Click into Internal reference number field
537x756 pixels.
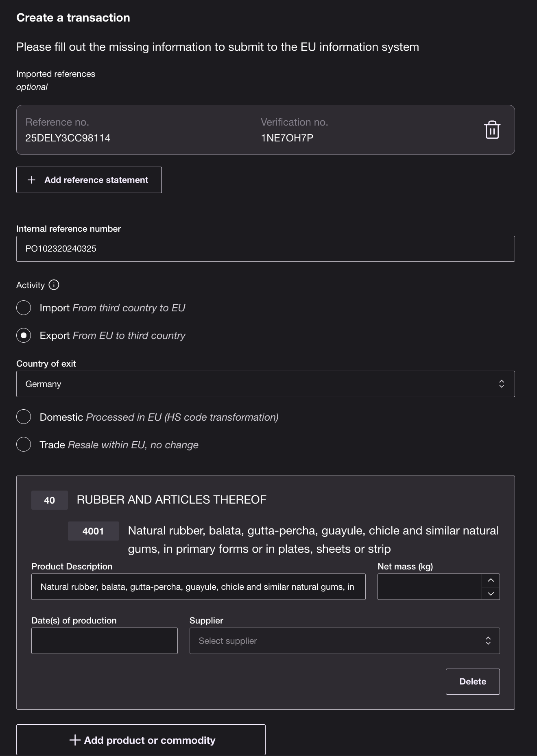pos(265,249)
